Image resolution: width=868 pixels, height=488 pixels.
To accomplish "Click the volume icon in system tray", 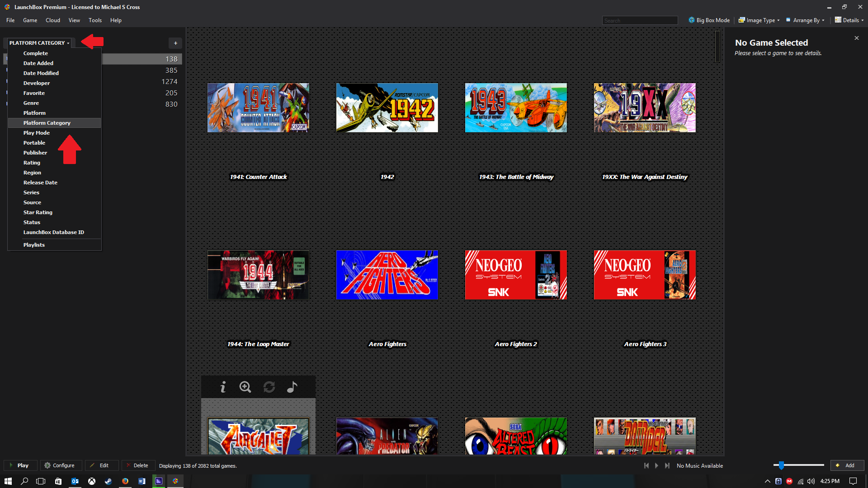I will click(x=811, y=481).
